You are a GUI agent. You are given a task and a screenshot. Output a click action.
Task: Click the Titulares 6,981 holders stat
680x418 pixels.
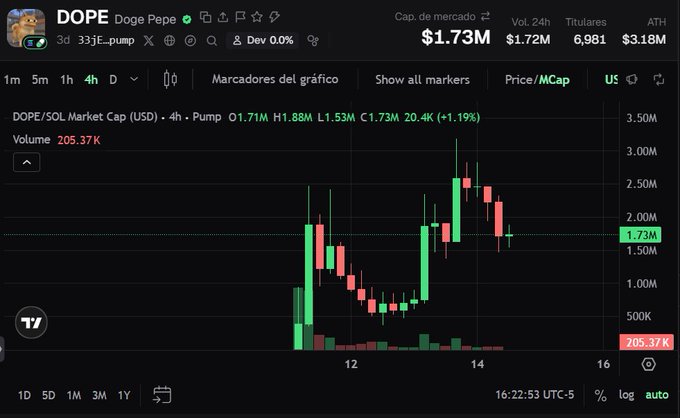pos(586,31)
